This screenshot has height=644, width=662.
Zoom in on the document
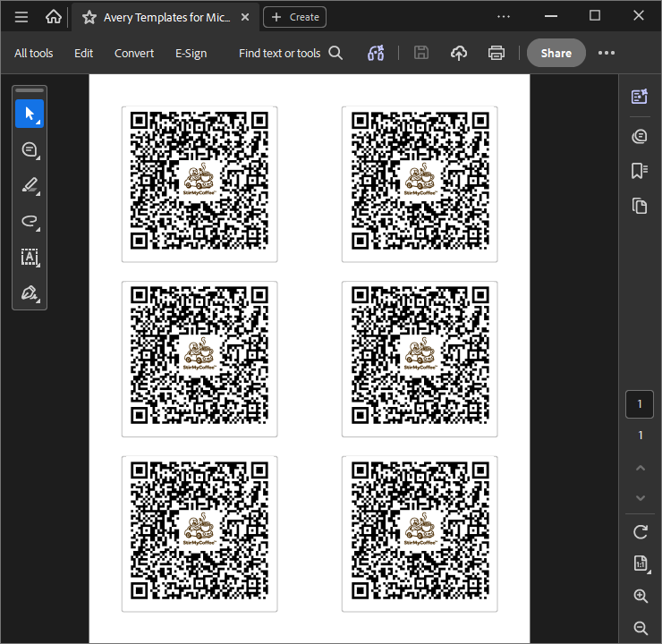coord(641,596)
